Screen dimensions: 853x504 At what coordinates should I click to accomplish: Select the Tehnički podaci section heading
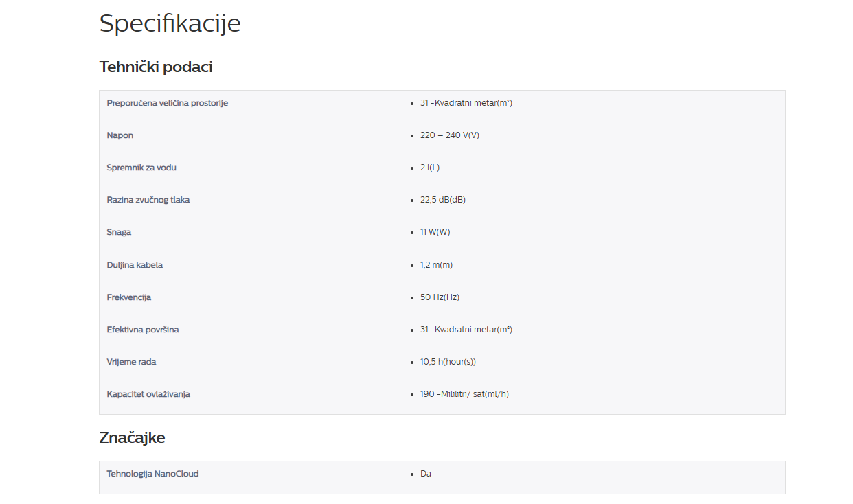(x=156, y=67)
